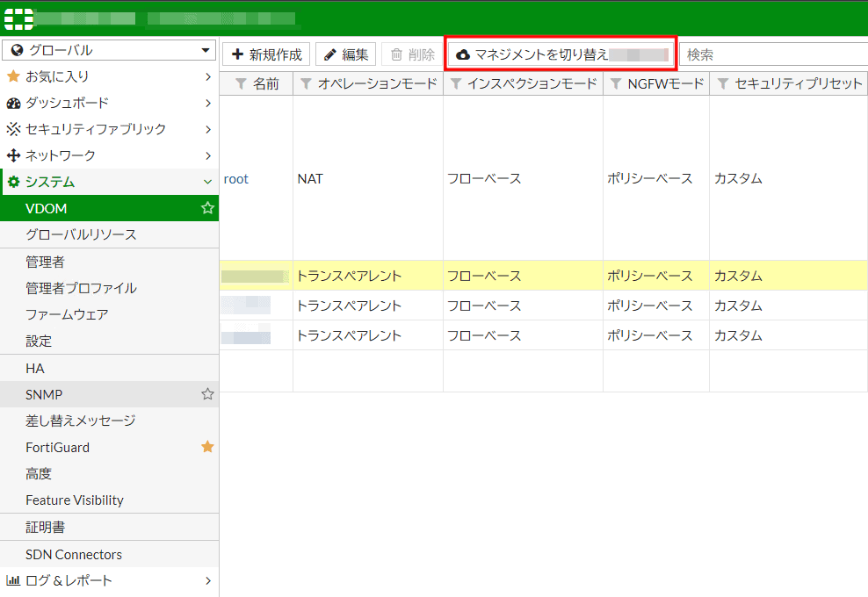Open filter for NGFWモード column

615,83
